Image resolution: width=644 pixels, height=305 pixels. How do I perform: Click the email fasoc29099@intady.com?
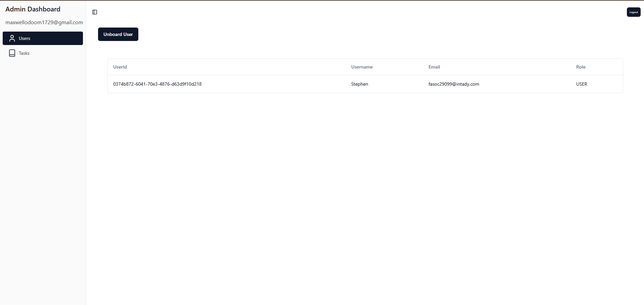454,84
